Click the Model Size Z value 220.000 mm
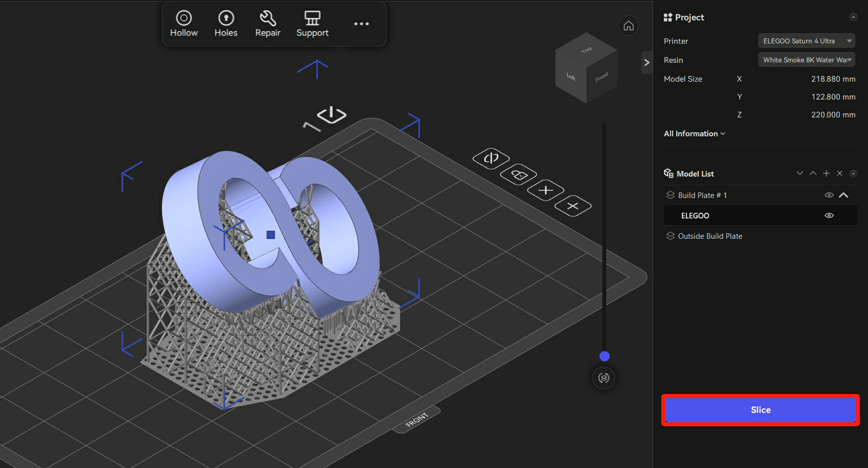The image size is (868, 468). point(833,115)
